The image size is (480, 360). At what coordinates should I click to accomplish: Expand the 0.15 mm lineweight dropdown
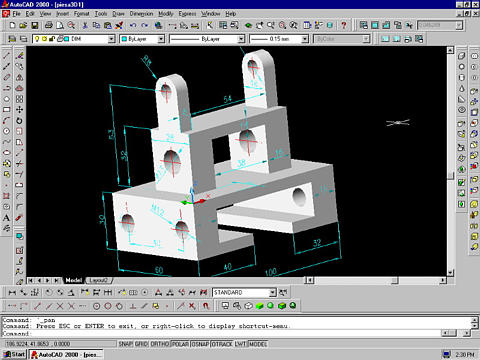tap(305, 39)
